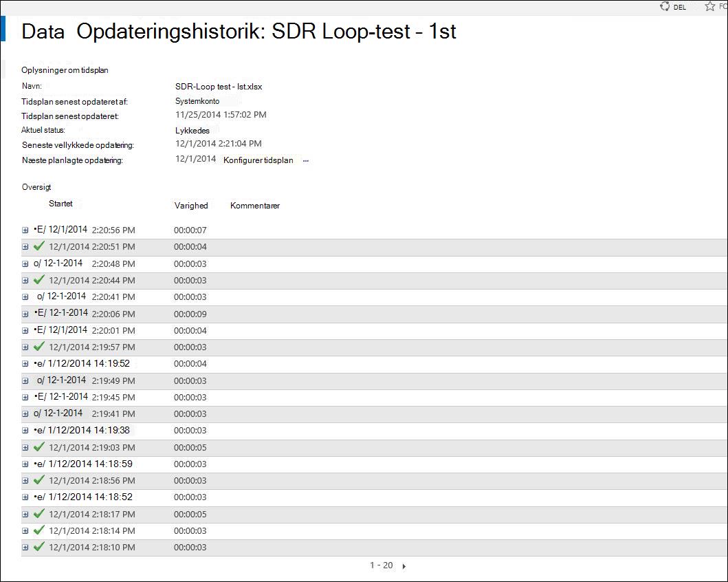Image resolution: width=728 pixels, height=582 pixels.
Task: Click the 11/25/2014 1:57:02 PM timestamp
Action: tap(221, 115)
